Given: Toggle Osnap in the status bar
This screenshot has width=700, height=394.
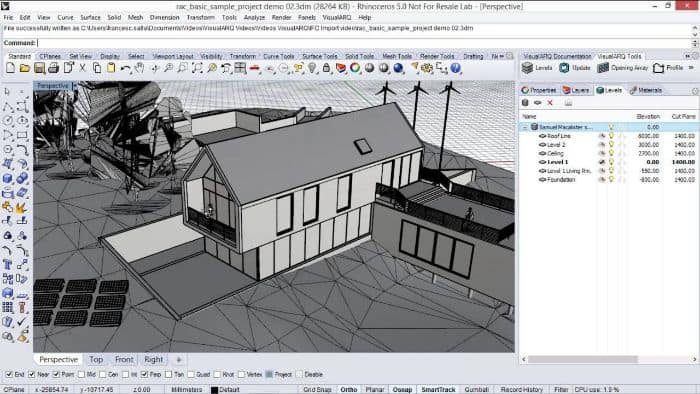Looking at the screenshot, I should click(402, 390).
